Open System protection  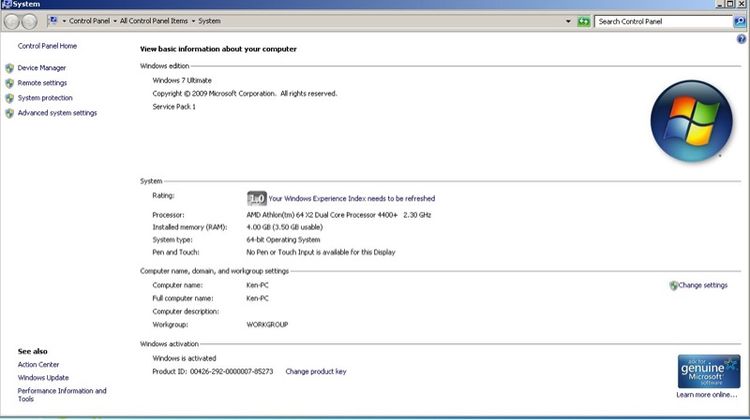(x=45, y=98)
